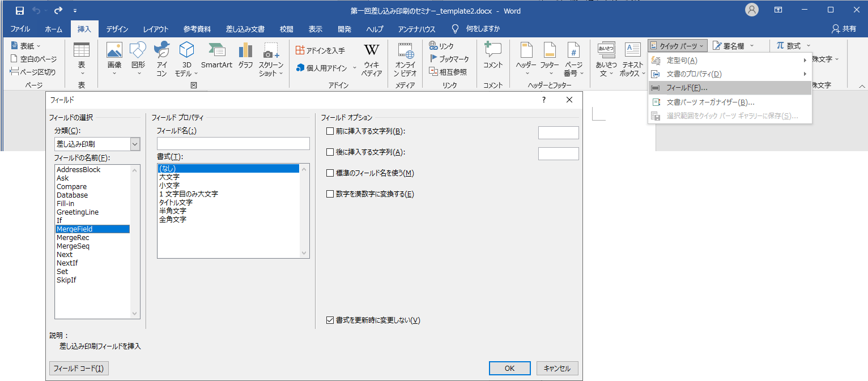Click the ブックマーク icon
Screen dimensions: 868x381
(449, 59)
